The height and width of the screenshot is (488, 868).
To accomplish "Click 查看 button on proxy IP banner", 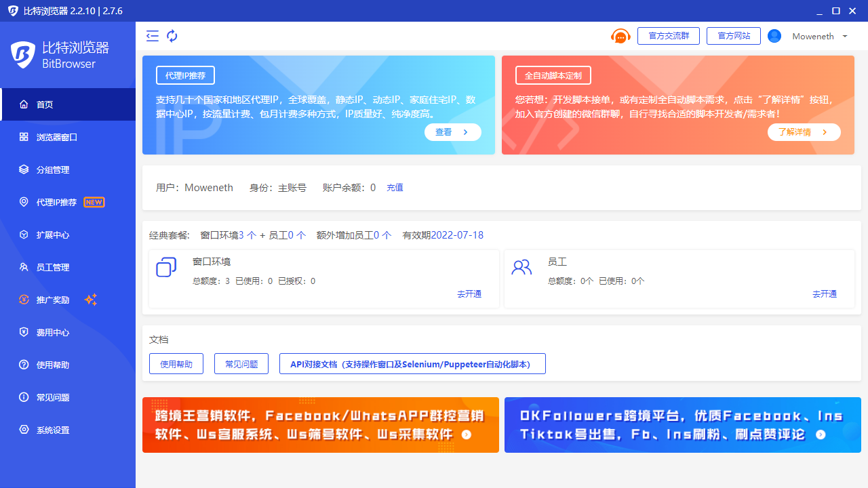I will point(453,132).
